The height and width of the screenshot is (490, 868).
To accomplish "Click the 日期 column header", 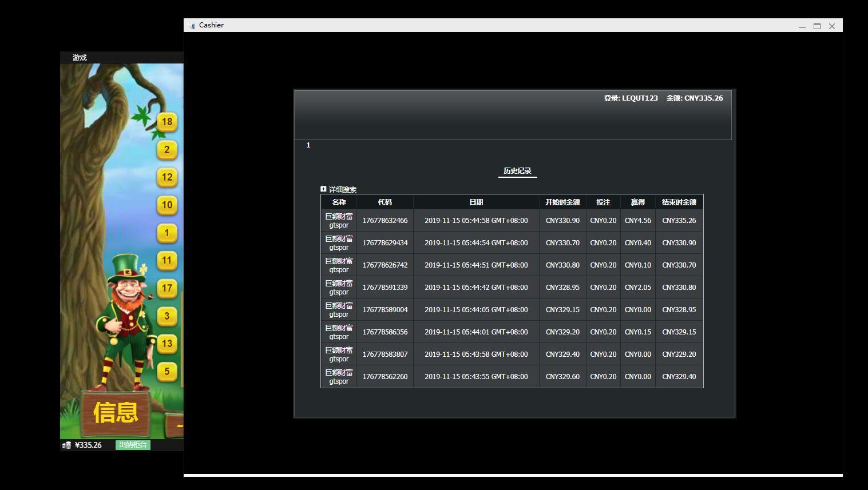I will (x=476, y=202).
